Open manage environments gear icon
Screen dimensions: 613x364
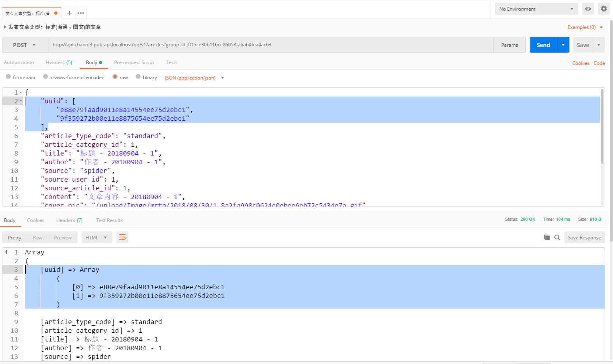(603, 9)
